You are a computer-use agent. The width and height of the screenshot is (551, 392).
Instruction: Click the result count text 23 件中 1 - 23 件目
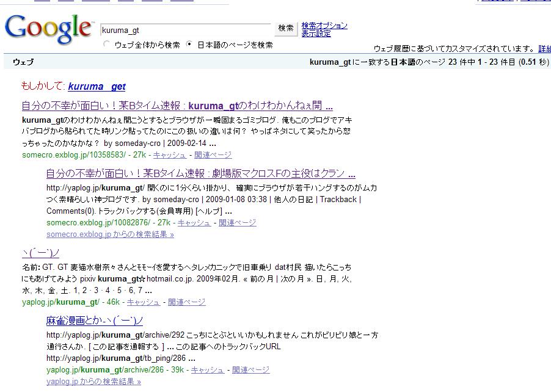(482, 62)
